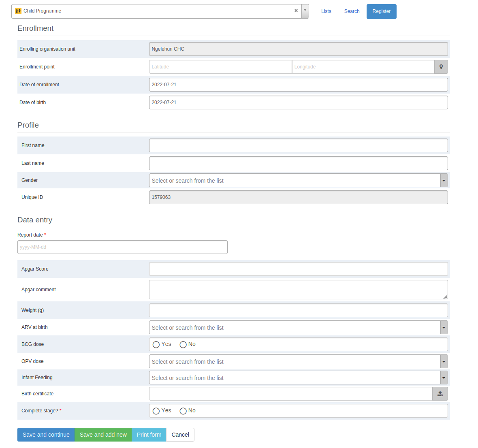Viewport: 478px width, 448px height.
Task: Click the Enrolling organisation unit field
Action: coord(298,49)
